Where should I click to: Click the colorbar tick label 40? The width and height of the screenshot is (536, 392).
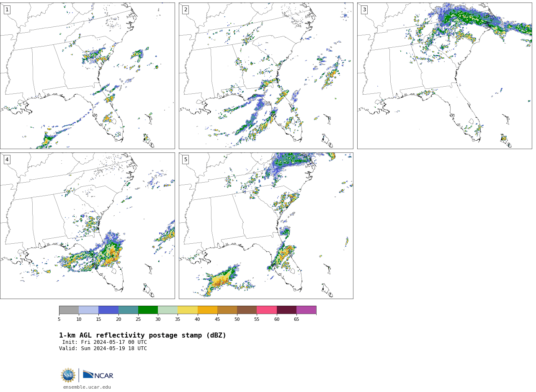[198, 319]
